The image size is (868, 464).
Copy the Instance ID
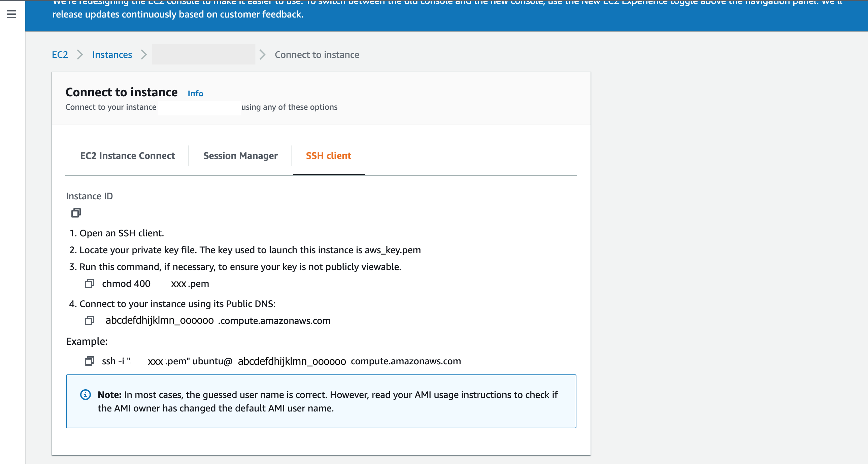[75, 213]
